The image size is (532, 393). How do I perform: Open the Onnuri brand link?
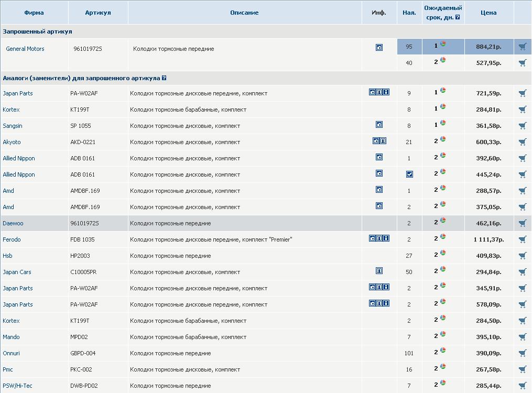[x=11, y=353]
